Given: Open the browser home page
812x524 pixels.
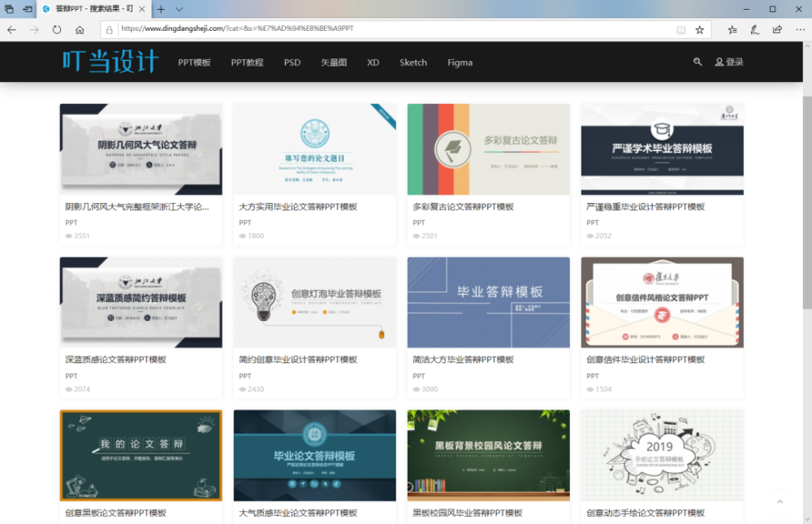Looking at the screenshot, I should coord(80,30).
